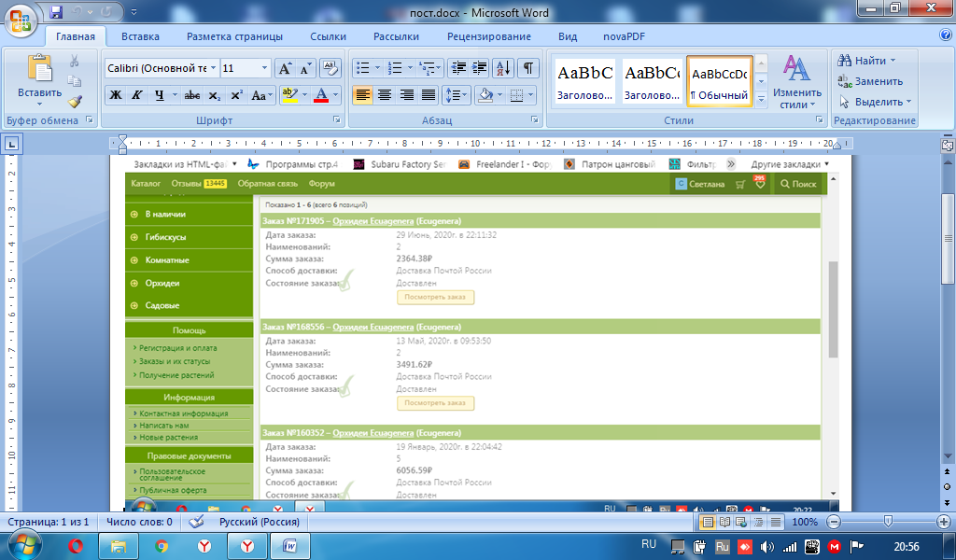The height and width of the screenshot is (560, 956).
Task: Open the font size 11 dropdown
Action: tap(264, 68)
